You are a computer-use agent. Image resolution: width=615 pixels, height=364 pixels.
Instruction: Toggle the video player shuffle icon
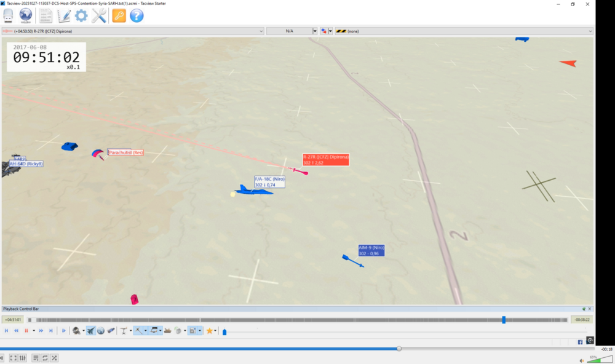point(55,358)
